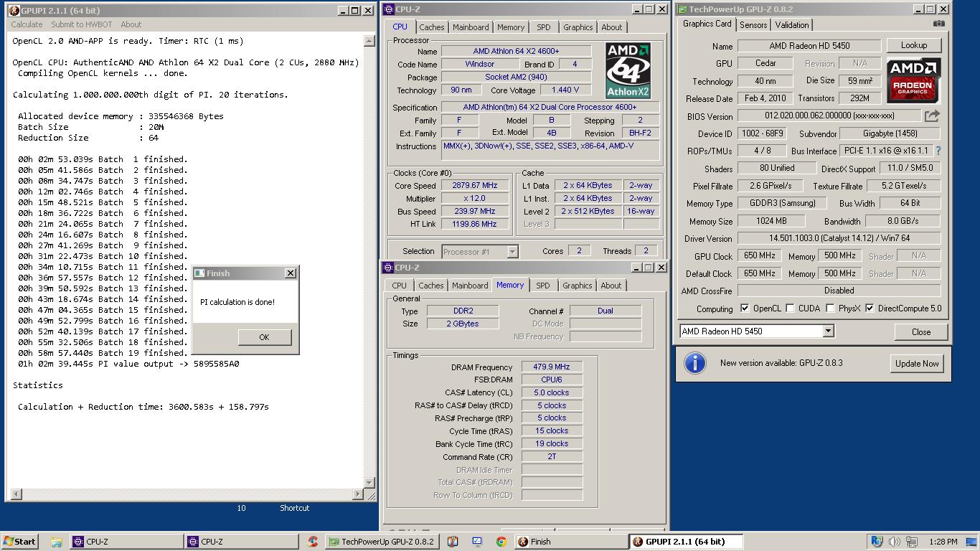Open Google Chrome from the taskbar
The height and width of the screenshot is (551, 980).
pyautogui.click(x=501, y=542)
